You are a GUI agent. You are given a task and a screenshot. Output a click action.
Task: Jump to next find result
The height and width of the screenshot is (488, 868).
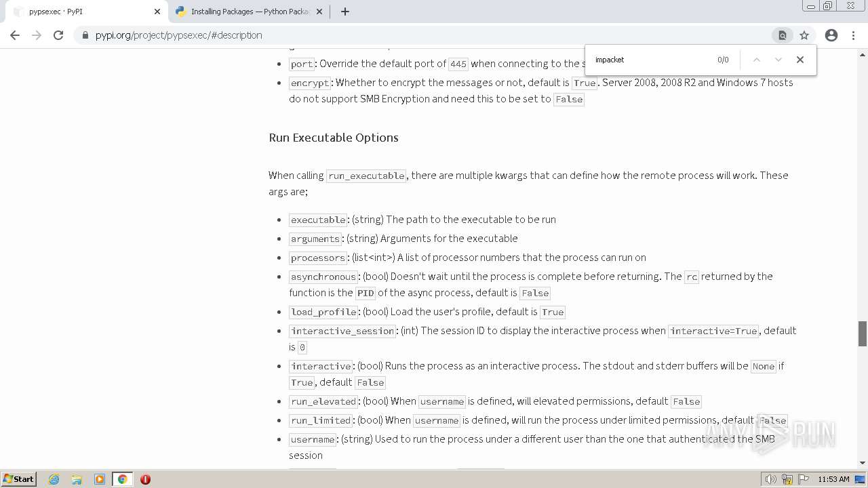(x=778, y=60)
